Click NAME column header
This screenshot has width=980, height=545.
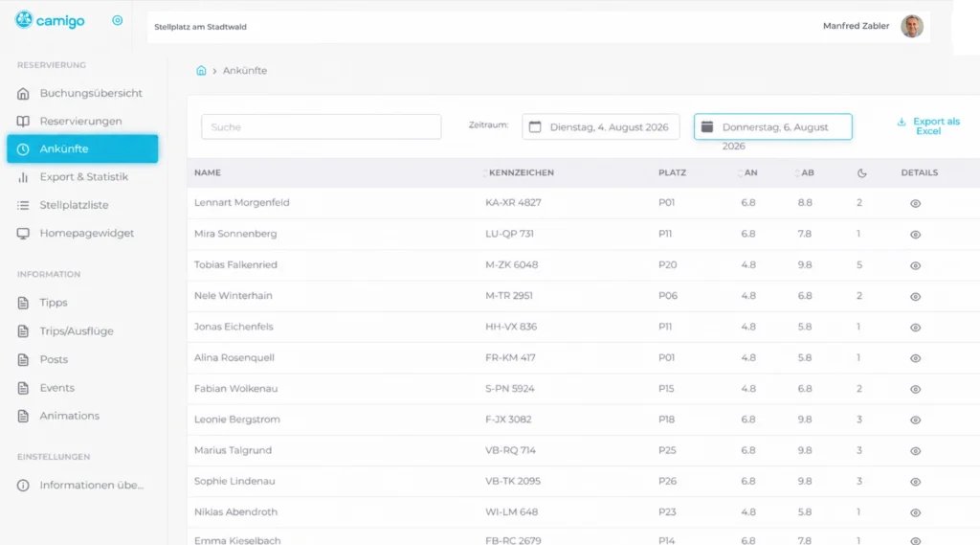coord(208,172)
